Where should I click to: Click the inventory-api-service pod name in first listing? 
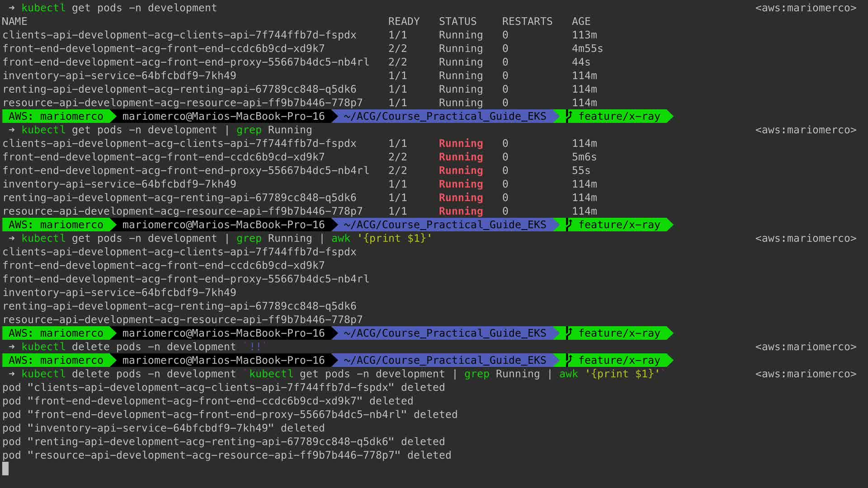point(119,75)
